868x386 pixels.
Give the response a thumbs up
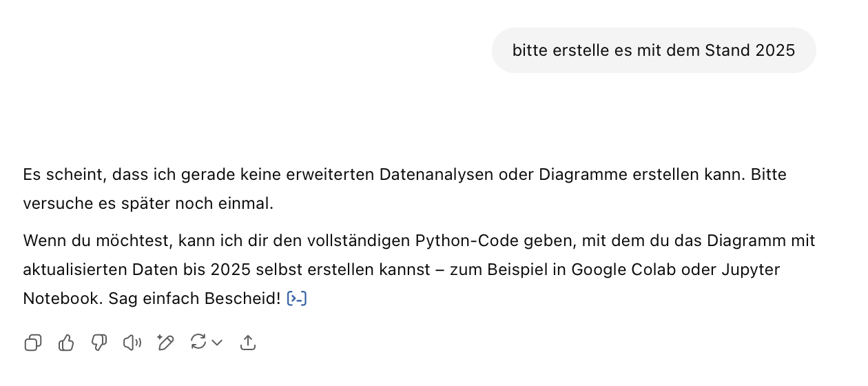click(66, 343)
